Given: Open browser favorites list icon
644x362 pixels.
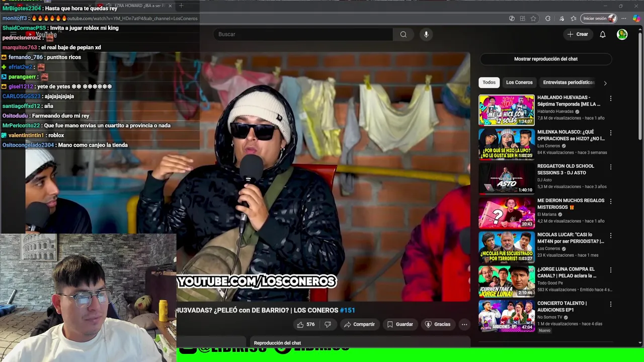Looking at the screenshot, I should [574, 19].
